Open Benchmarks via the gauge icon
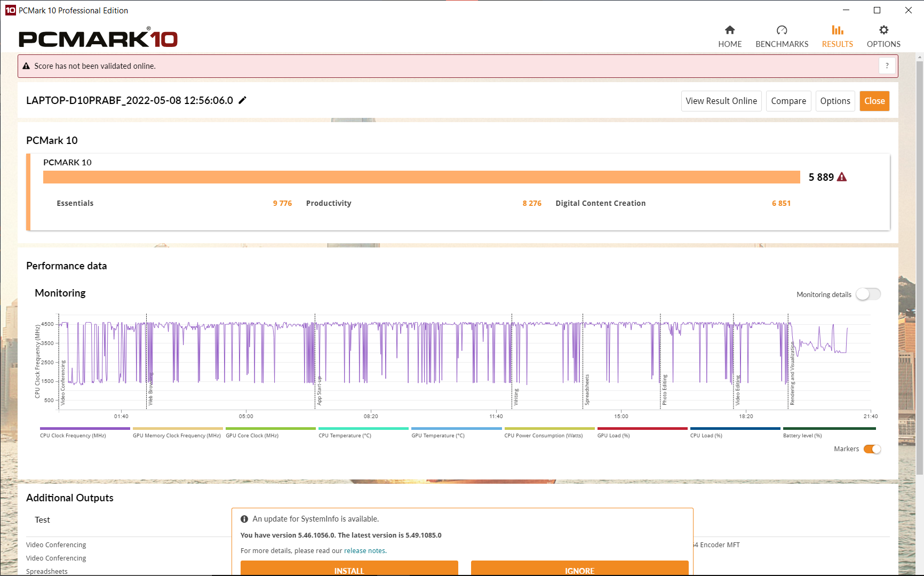 coord(782,30)
